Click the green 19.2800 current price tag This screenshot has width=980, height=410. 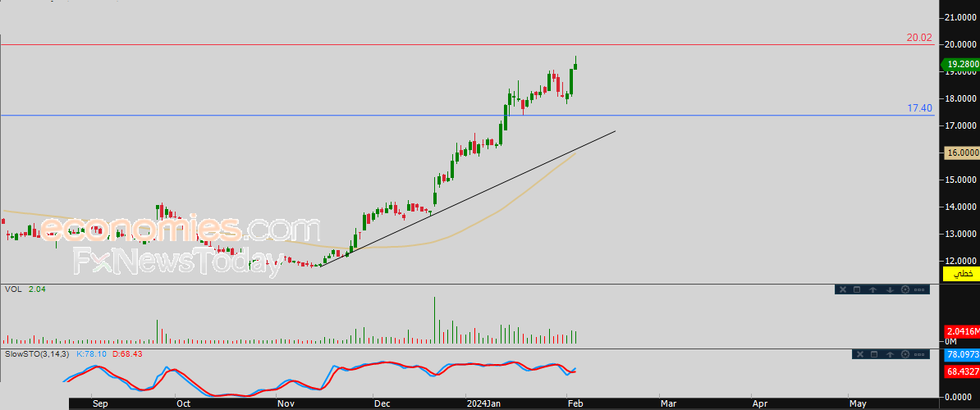click(960, 64)
